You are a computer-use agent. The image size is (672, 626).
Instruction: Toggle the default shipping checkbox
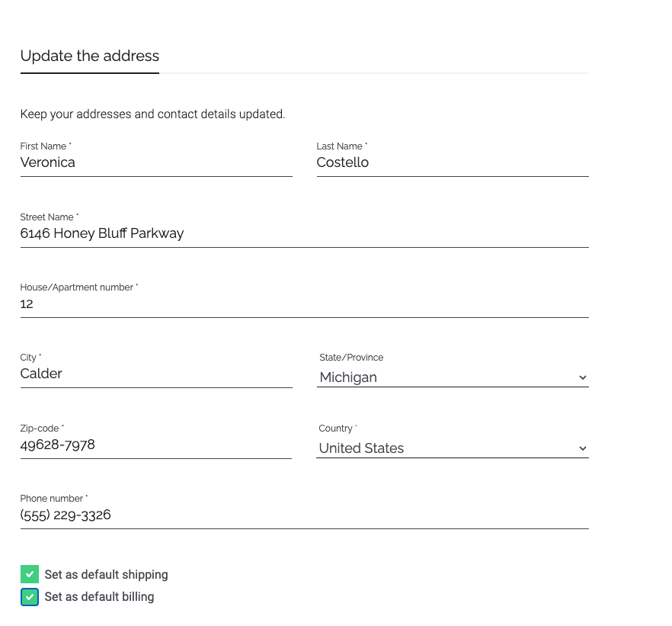coord(29,573)
